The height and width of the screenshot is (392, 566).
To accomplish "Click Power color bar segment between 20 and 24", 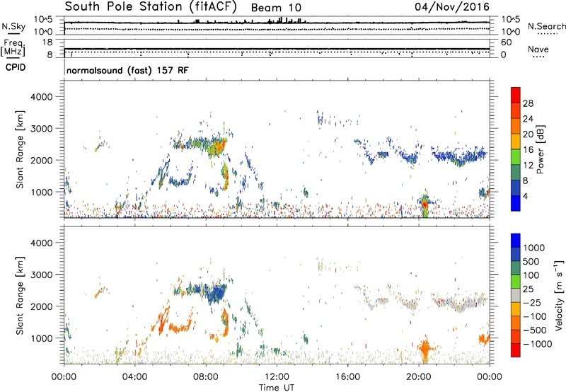I will 516,126.
